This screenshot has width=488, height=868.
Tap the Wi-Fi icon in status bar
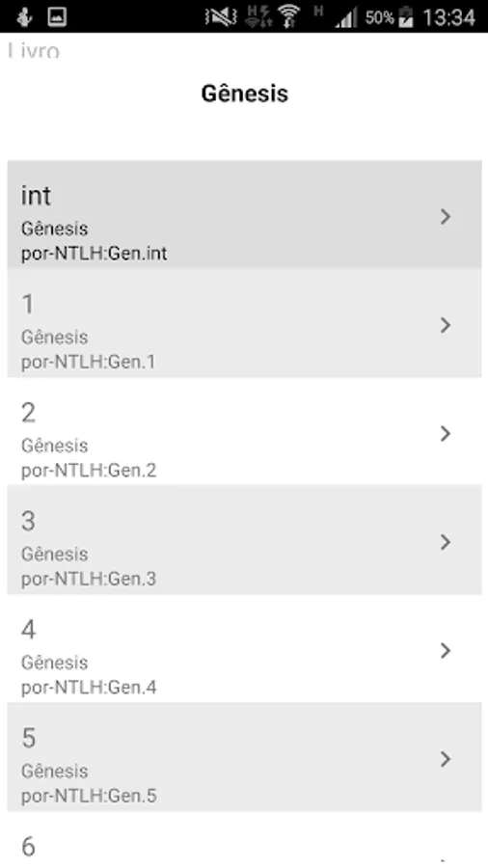pos(287,16)
